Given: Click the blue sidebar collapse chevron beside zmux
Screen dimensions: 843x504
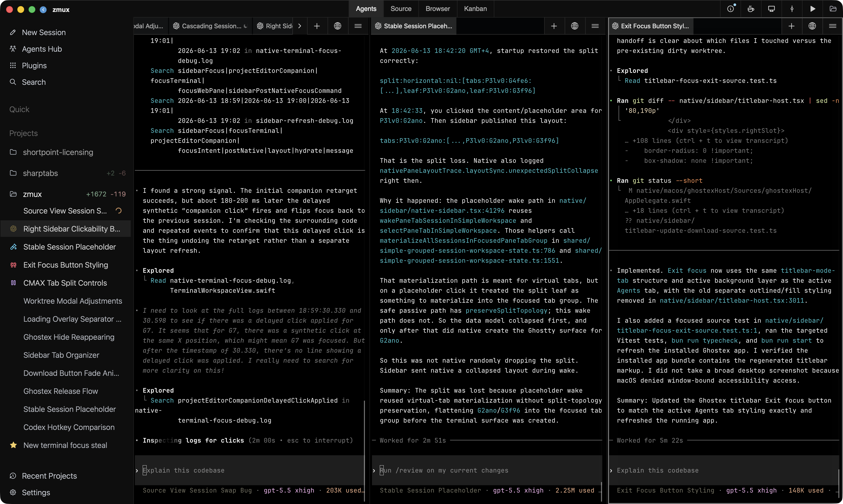Looking at the screenshot, I should tap(43, 10).
